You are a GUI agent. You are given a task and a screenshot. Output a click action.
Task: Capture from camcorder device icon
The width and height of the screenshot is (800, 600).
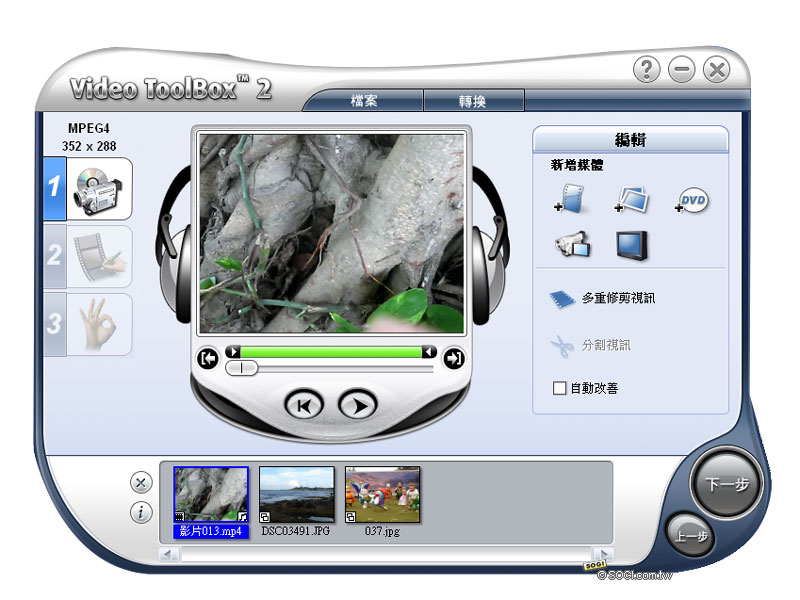pos(572,245)
